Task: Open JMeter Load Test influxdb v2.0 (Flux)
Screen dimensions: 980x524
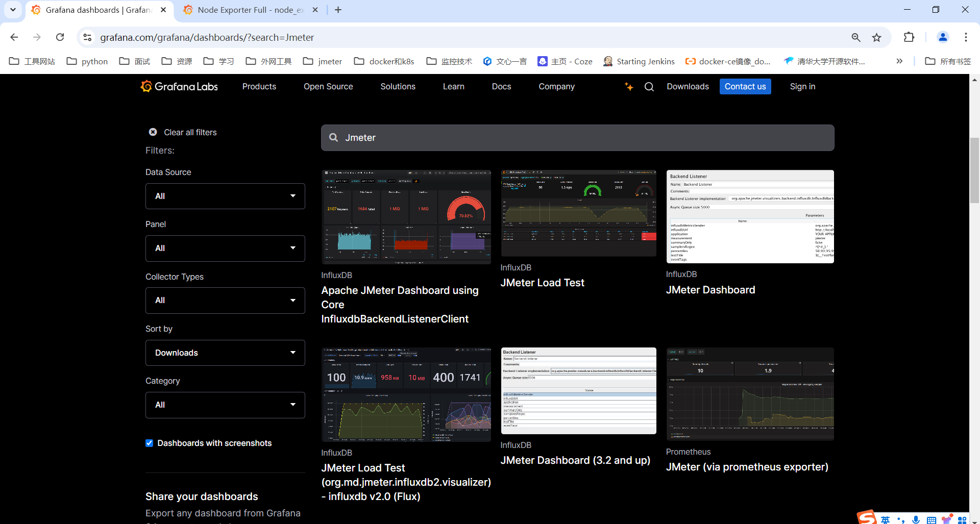Action: tap(406, 482)
